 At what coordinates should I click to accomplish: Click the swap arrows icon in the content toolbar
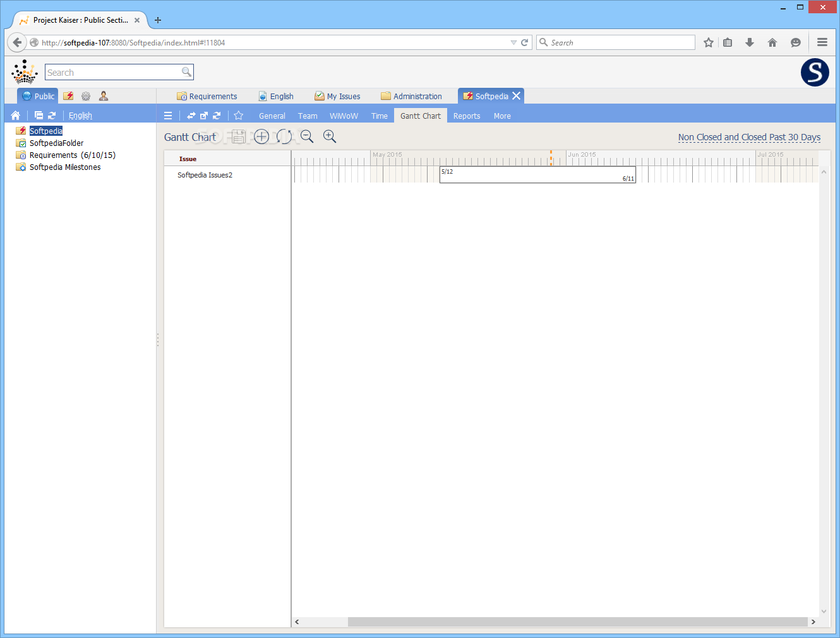[191, 116]
